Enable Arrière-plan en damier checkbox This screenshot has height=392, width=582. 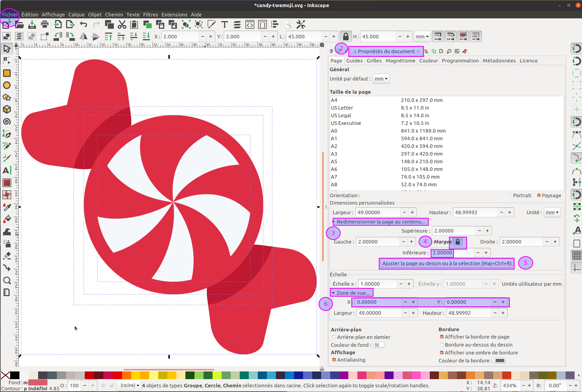(x=334, y=337)
